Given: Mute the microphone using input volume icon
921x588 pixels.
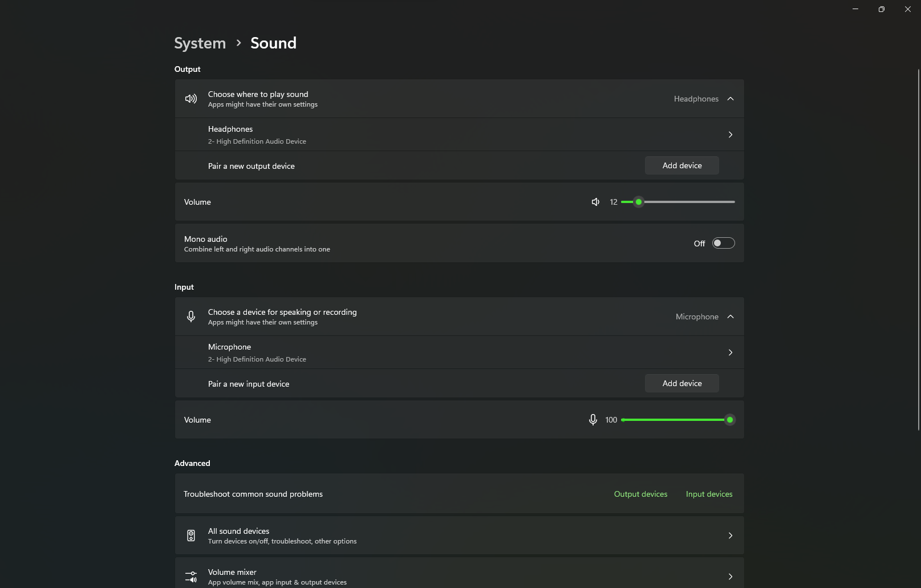Looking at the screenshot, I should [x=593, y=420].
